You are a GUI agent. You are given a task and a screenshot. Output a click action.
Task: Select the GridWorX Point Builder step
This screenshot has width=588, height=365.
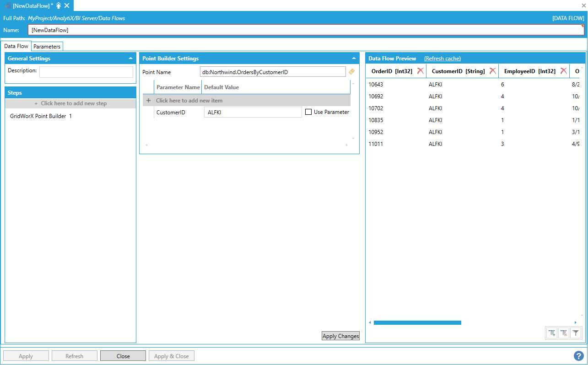click(41, 116)
